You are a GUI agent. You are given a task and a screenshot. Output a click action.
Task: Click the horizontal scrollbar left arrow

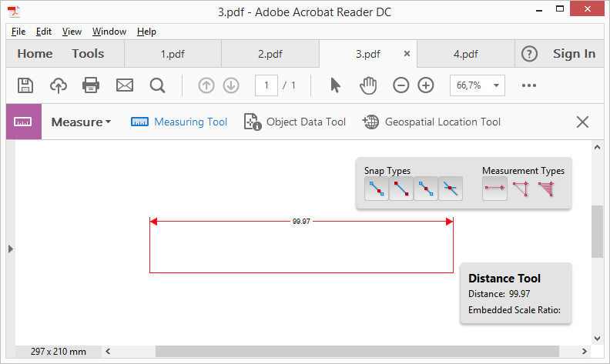[108, 352]
